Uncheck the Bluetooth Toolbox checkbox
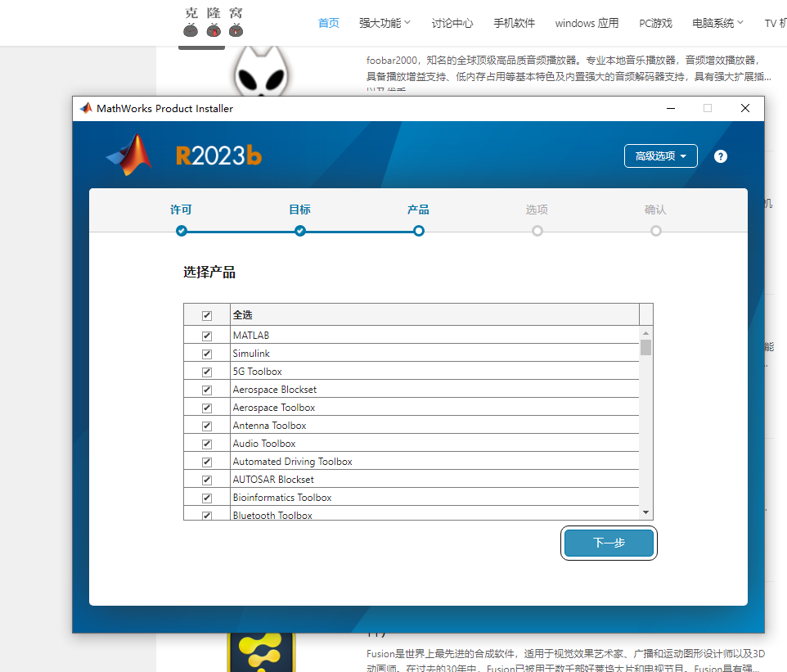This screenshot has width=787, height=672. click(207, 516)
